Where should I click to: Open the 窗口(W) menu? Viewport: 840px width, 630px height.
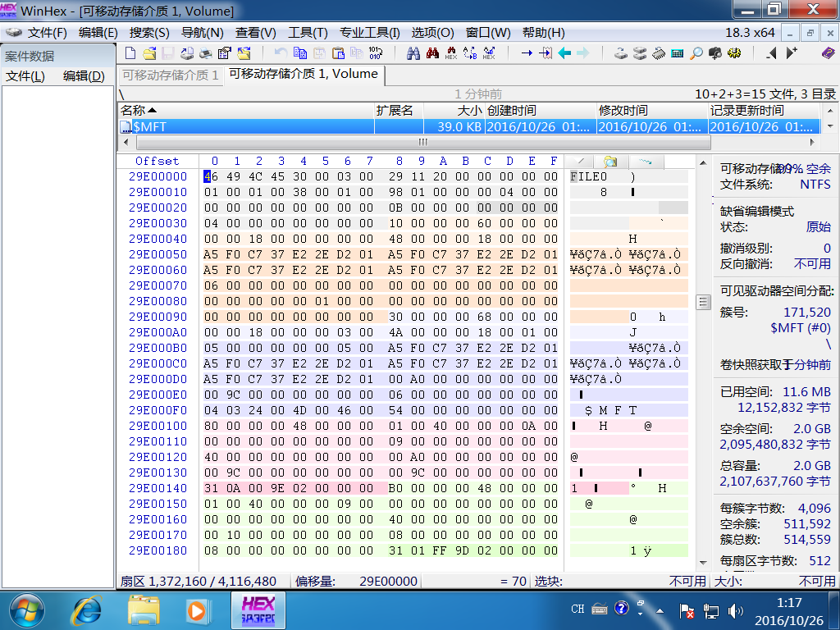pyautogui.click(x=488, y=33)
